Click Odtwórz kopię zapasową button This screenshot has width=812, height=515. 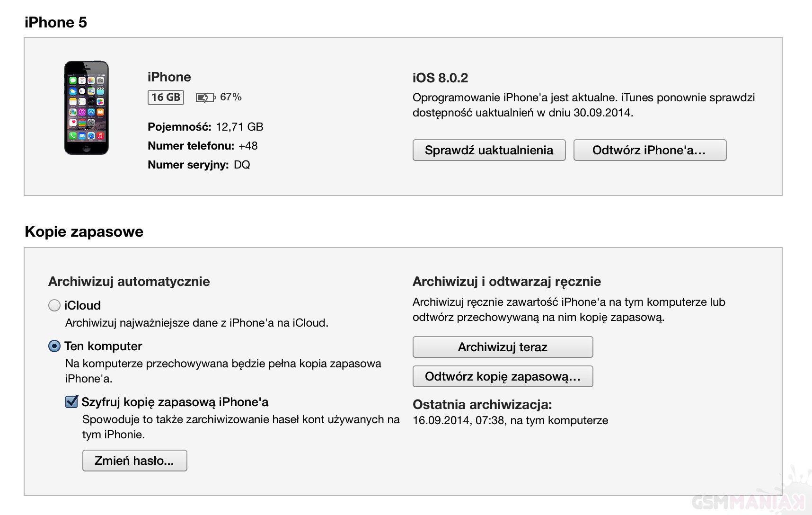[503, 376]
